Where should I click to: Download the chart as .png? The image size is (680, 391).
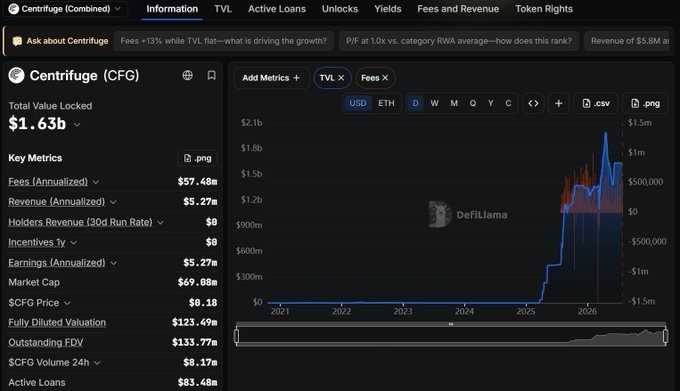click(x=645, y=103)
